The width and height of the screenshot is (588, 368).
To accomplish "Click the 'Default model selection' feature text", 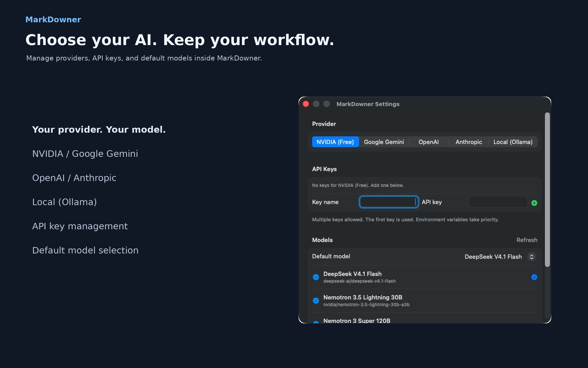I will click(x=85, y=250).
